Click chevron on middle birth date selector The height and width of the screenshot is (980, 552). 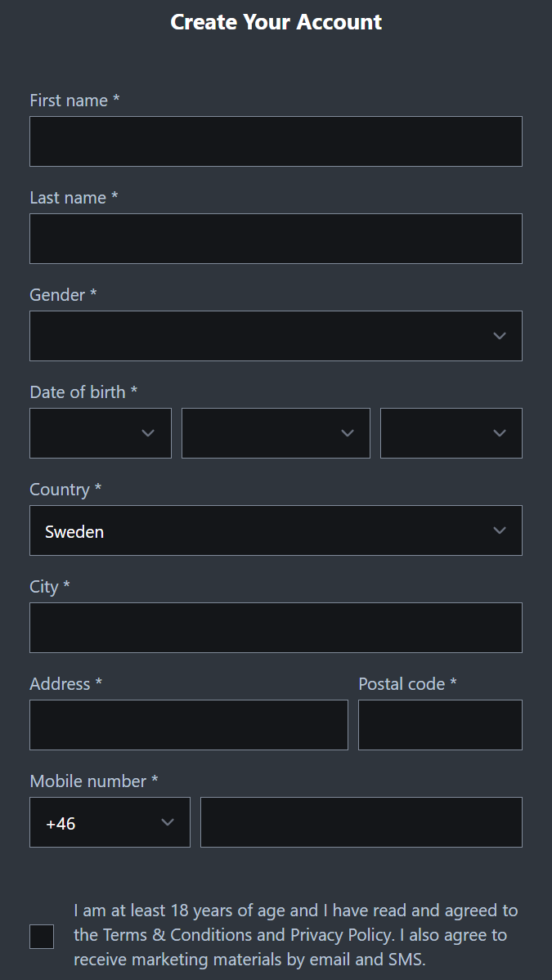[348, 433]
